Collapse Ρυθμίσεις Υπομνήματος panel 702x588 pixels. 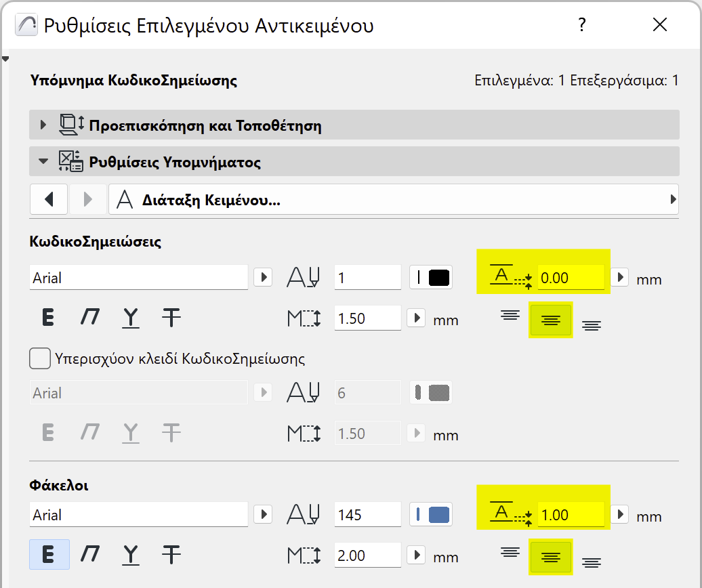coord(44,162)
